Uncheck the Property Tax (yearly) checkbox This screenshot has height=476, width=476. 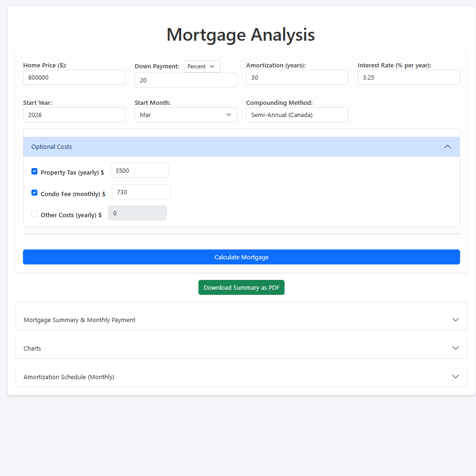click(x=34, y=171)
